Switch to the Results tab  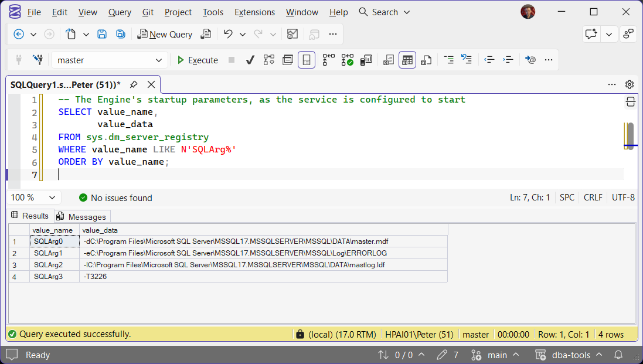pos(30,216)
